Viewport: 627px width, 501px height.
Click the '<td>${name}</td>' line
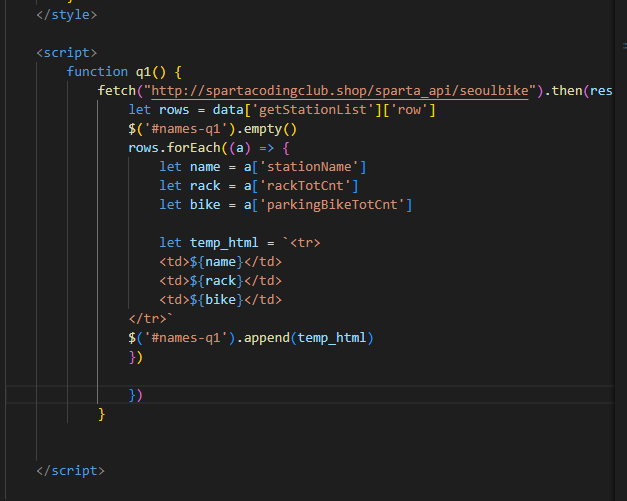tap(220, 262)
